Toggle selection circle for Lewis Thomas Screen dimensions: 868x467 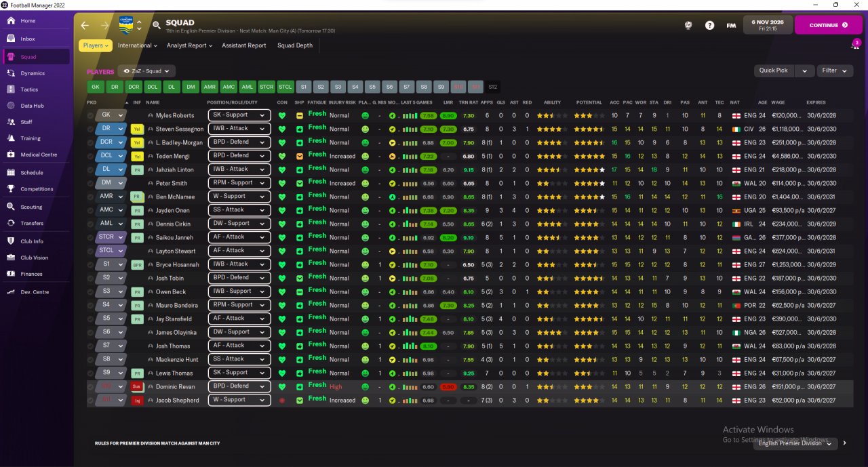(x=91, y=373)
